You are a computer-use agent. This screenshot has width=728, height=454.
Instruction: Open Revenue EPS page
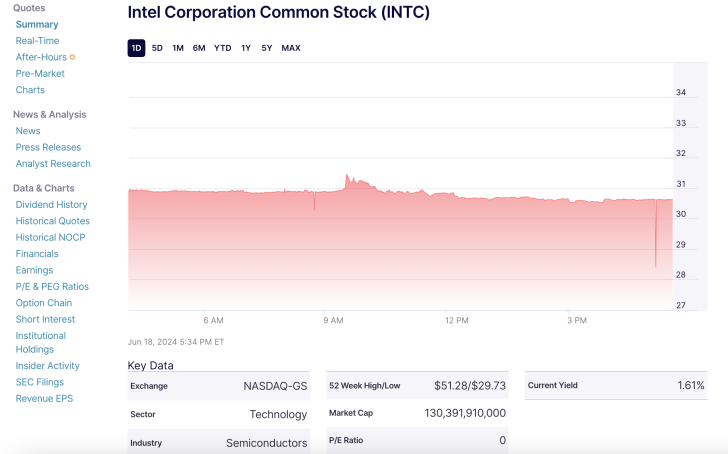tap(45, 399)
